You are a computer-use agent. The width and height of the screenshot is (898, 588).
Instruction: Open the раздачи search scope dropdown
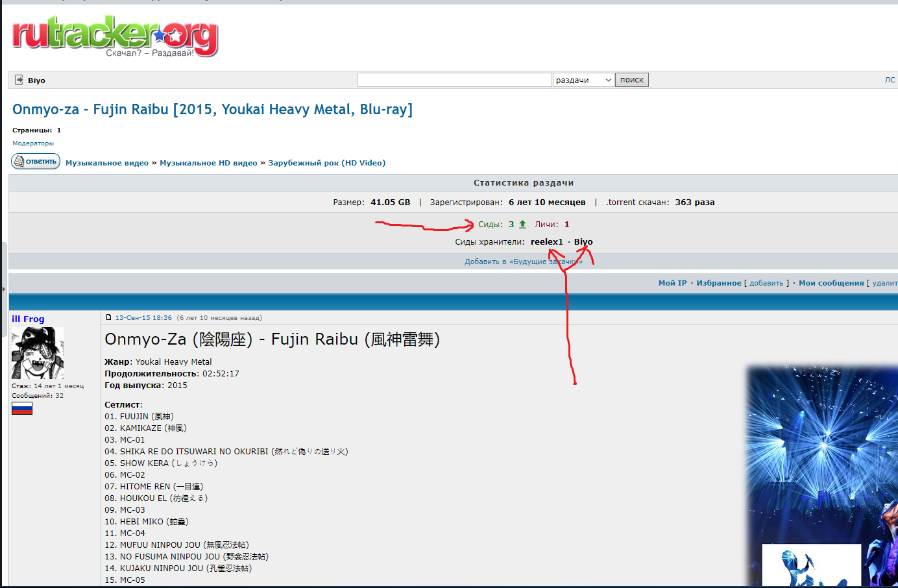[x=583, y=80]
